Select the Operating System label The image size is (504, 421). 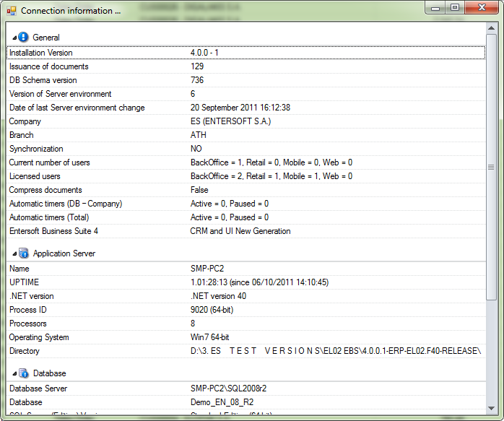coord(39,337)
